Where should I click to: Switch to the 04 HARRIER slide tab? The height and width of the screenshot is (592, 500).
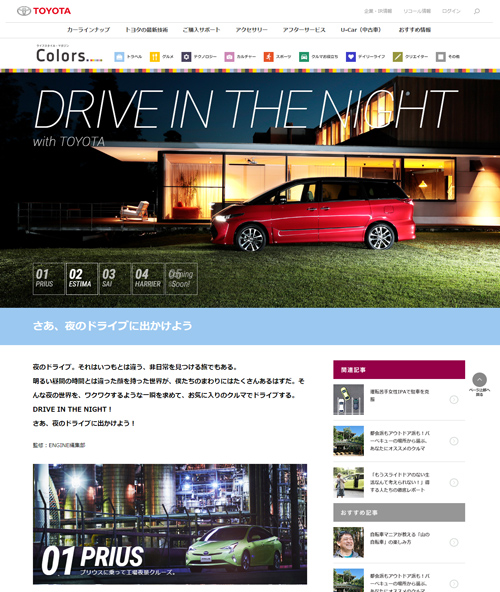point(148,279)
